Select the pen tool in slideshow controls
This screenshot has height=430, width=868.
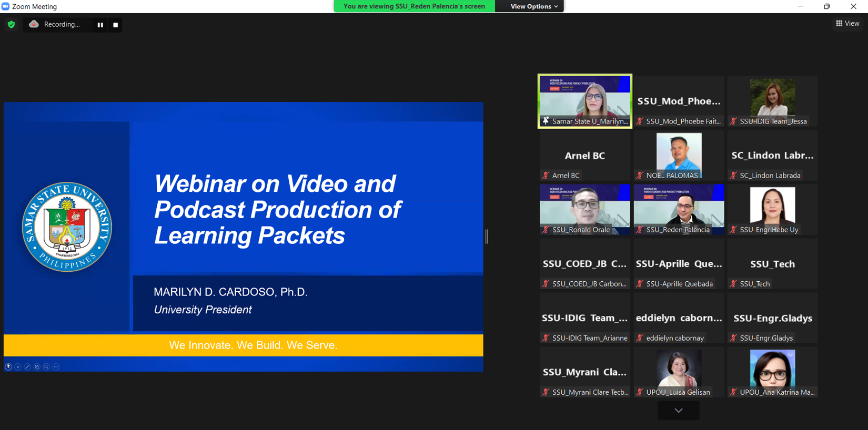click(27, 367)
